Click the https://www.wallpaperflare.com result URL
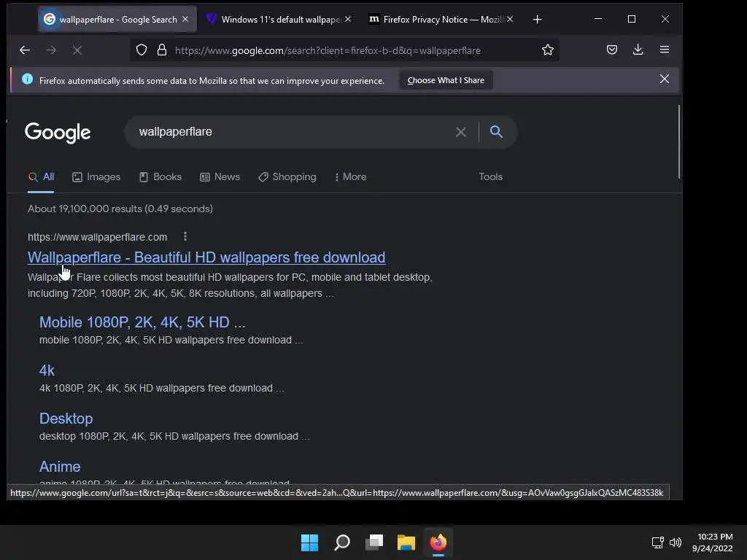Screen dimensions: 747x560 pos(97,237)
